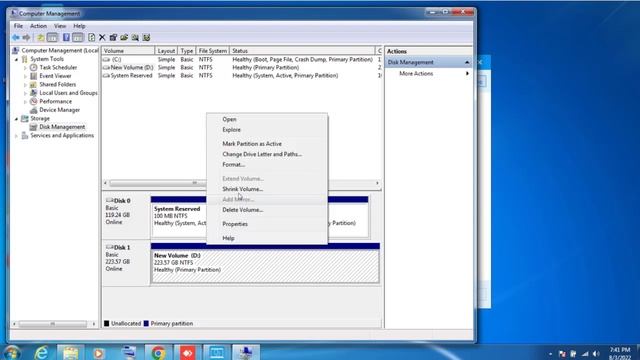This screenshot has height=360, width=640.
Task: Expand the Task Scheduler node arrow
Action: tap(25, 68)
